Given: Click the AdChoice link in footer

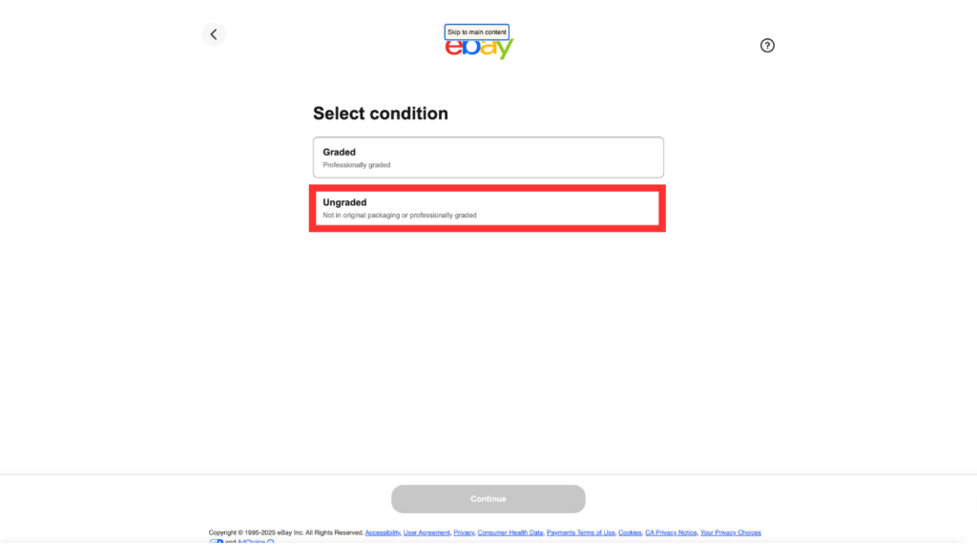Looking at the screenshot, I should point(251,542).
